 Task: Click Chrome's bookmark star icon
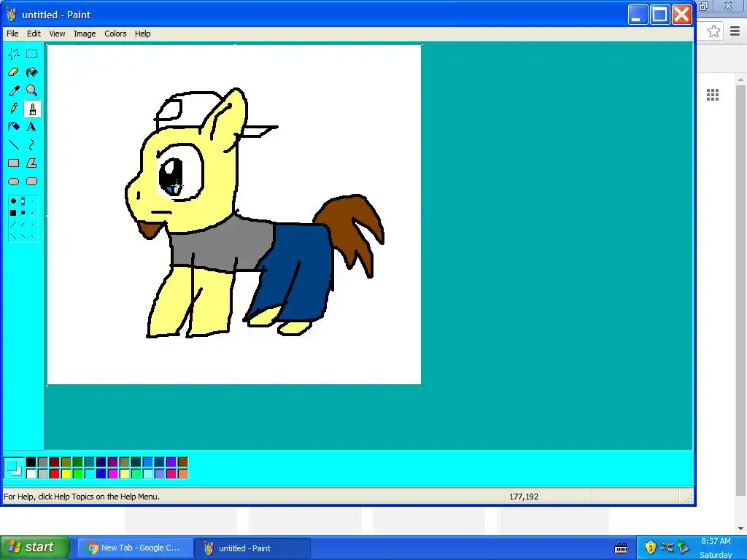click(x=713, y=31)
